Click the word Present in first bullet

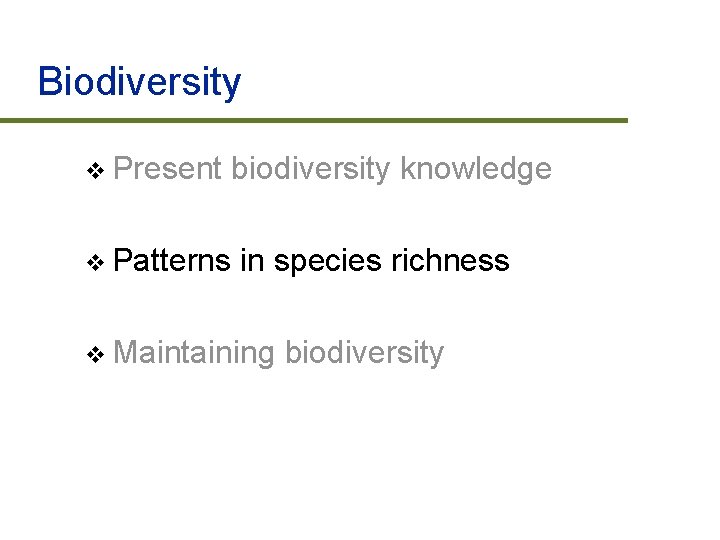tap(167, 169)
